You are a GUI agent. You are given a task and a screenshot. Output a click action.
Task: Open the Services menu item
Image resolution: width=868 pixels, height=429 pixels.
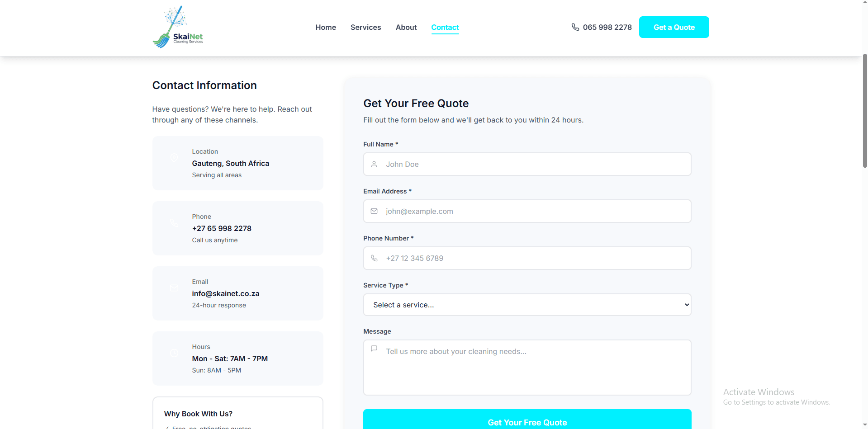pyautogui.click(x=365, y=27)
